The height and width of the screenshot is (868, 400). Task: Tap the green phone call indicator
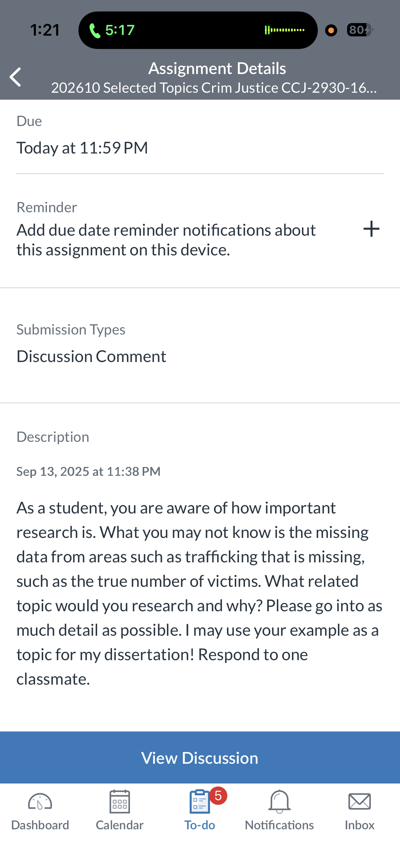112,30
